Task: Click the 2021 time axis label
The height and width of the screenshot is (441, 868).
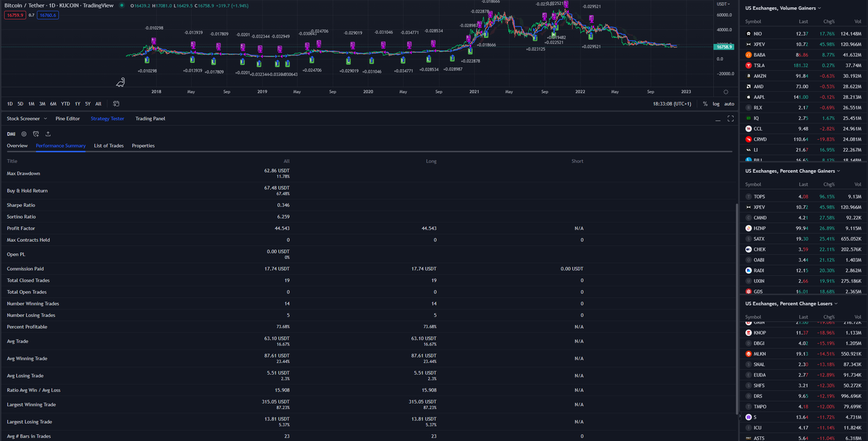Action: [x=474, y=91]
